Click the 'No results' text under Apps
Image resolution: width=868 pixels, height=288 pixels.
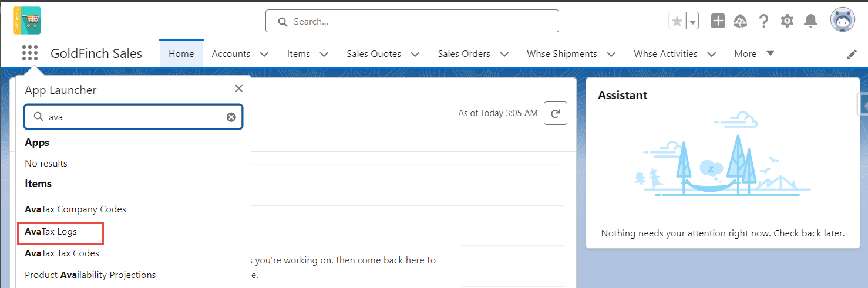click(x=46, y=164)
